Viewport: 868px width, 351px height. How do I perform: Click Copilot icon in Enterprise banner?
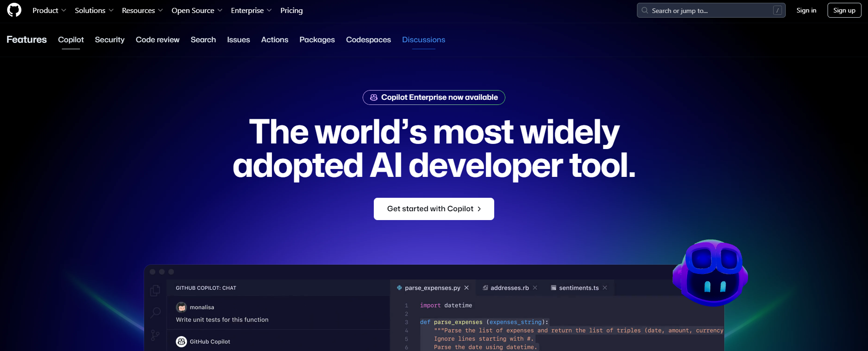click(x=374, y=97)
